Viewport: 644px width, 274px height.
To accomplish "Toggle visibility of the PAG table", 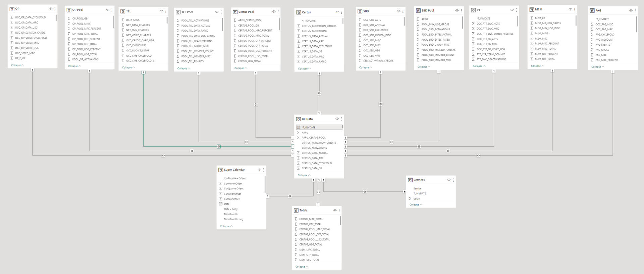I will (x=631, y=11).
